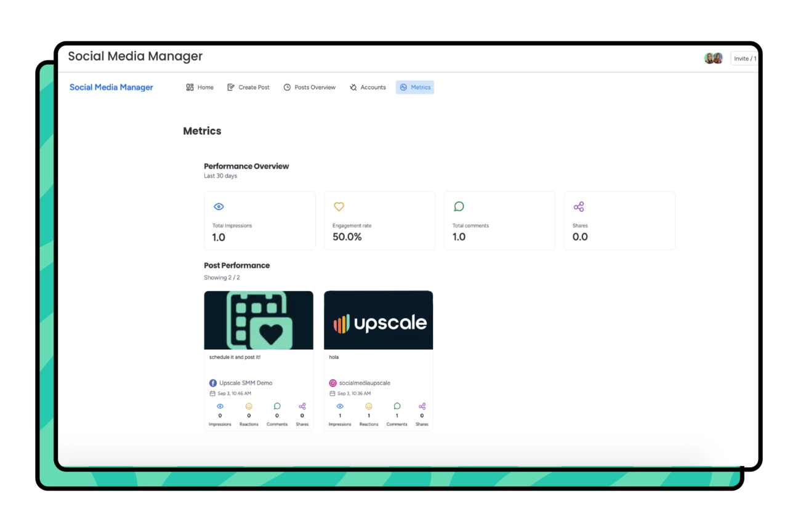The width and height of the screenshot is (798, 532).
Task: Click the Post Performance heading
Action: [237, 265]
